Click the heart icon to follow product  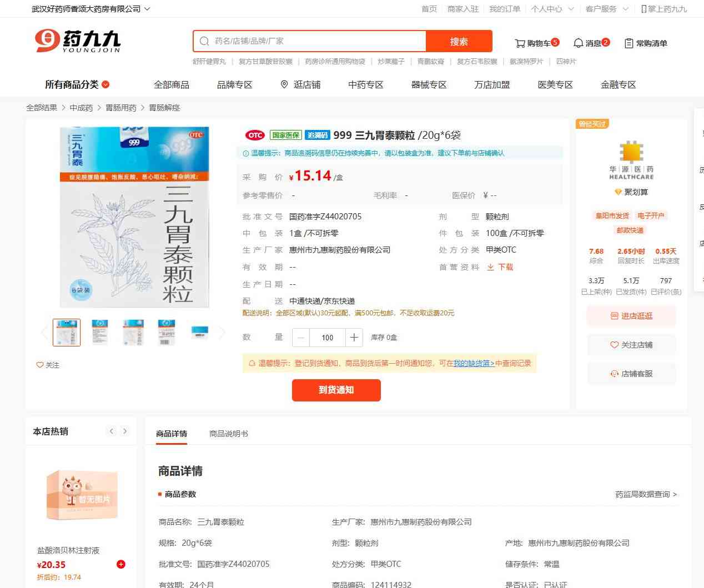pos(40,365)
